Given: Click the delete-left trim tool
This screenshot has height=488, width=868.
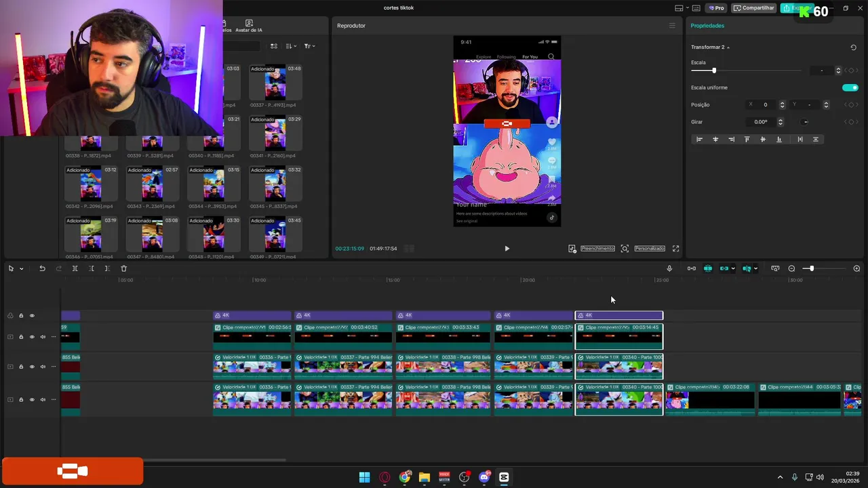Looking at the screenshot, I should (91, 268).
